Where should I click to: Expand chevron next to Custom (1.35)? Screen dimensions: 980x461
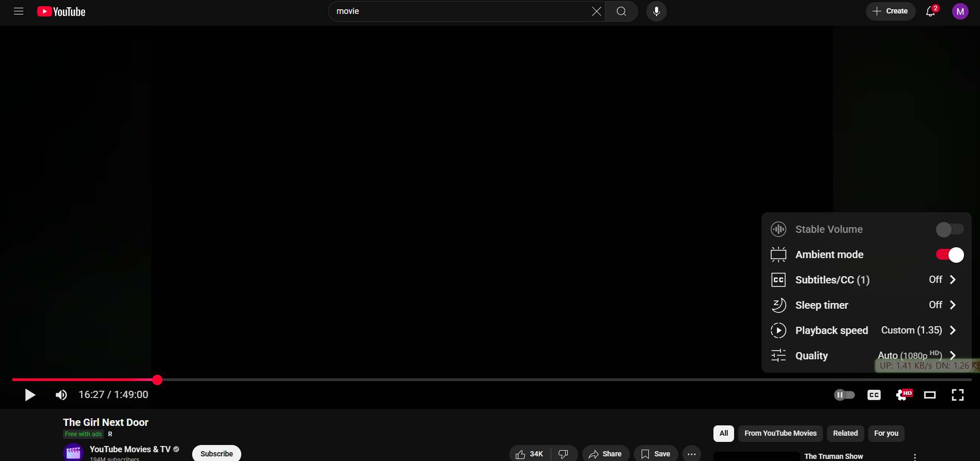point(953,330)
